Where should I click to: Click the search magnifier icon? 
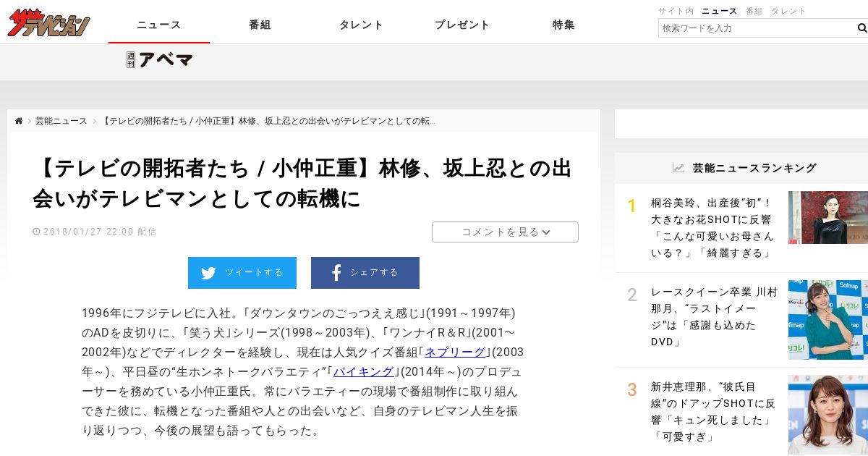tap(861, 28)
